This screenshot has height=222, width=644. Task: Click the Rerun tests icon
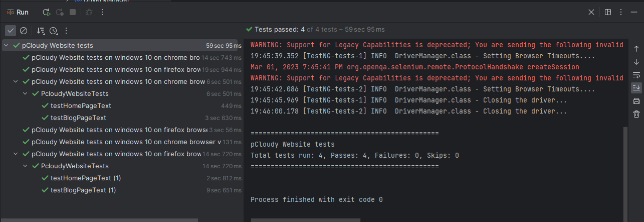(47, 12)
